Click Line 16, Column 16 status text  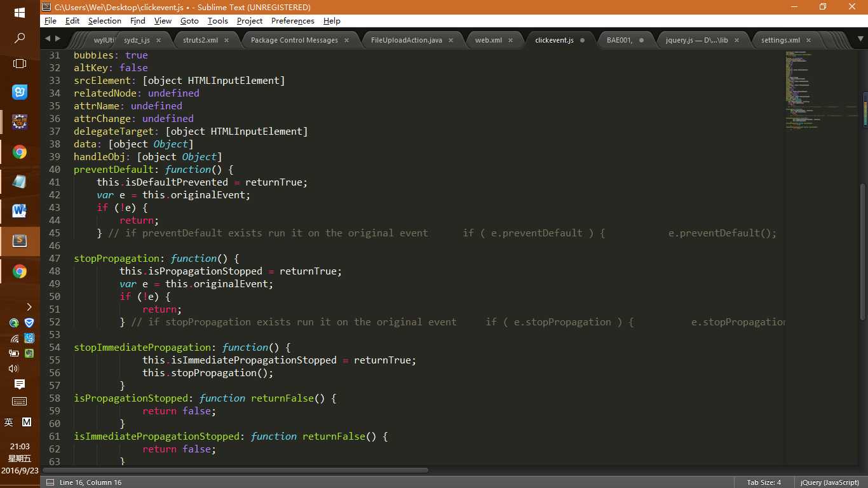pos(90,482)
